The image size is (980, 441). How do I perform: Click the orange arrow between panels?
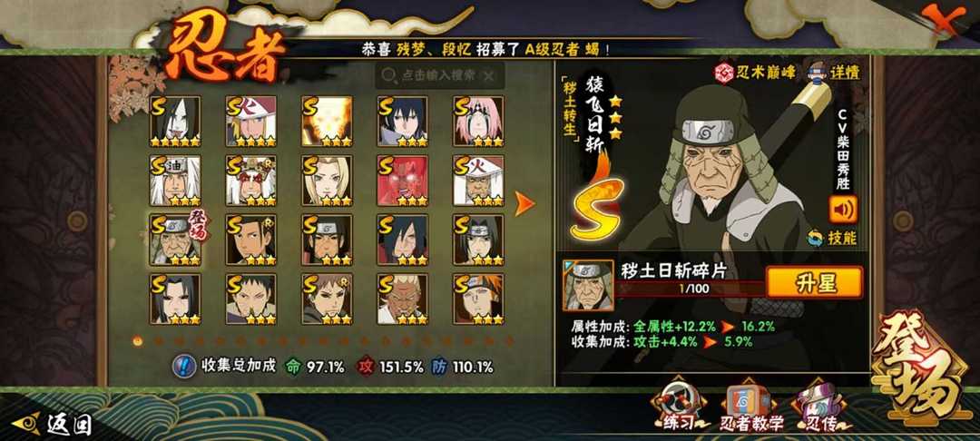(x=524, y=203)
